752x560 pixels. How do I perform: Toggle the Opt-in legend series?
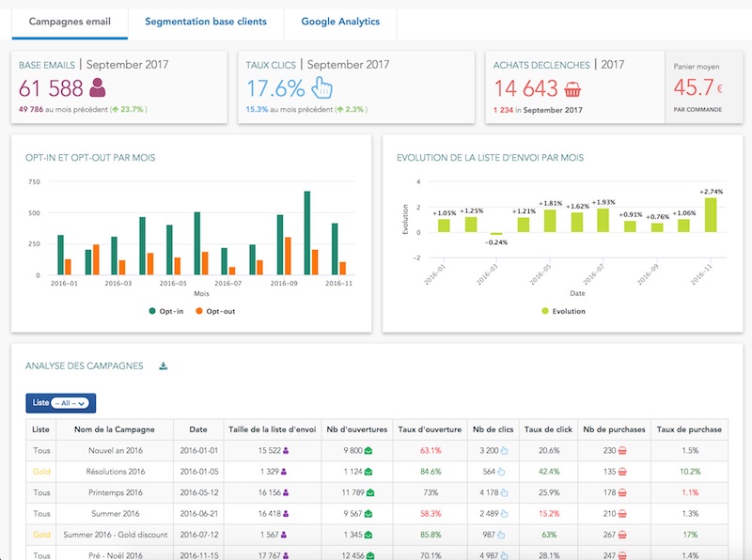click(166, 311)
